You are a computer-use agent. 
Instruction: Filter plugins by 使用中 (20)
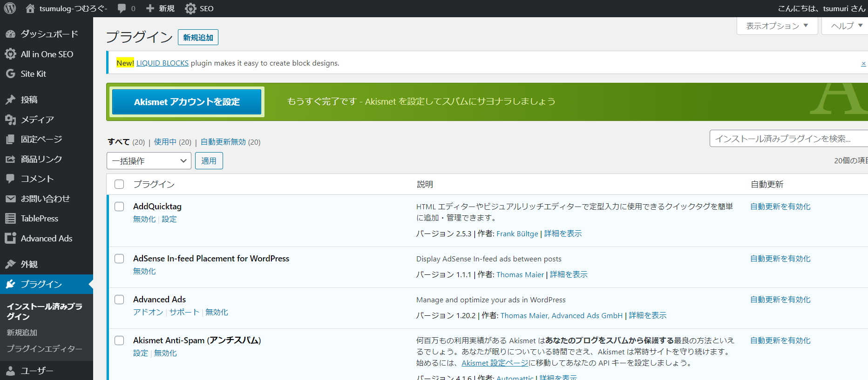(173, 142)
